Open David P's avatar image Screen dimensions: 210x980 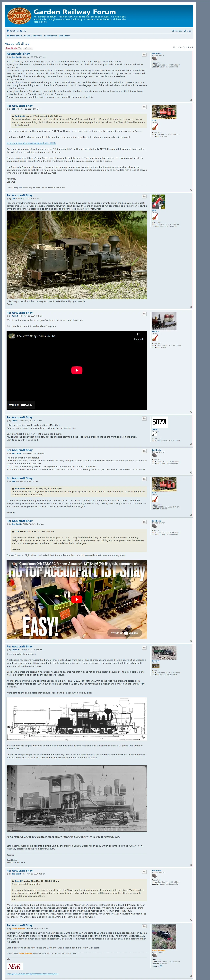pyautogui.click(x=164, y=653)
